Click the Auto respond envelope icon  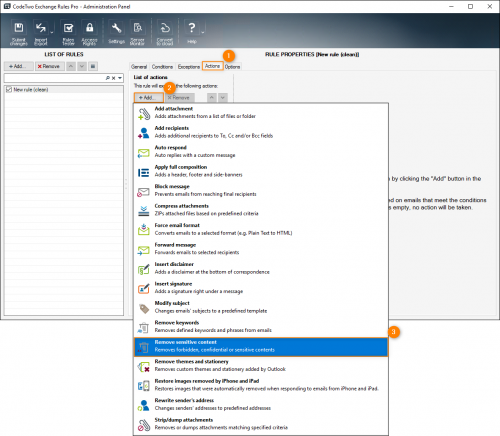[x=144, y=153]
